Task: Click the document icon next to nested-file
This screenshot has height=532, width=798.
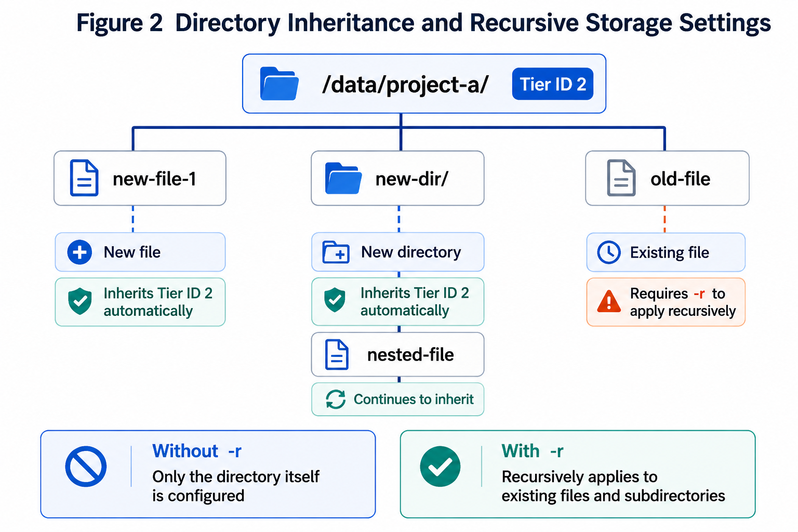Action: point(337,355)
